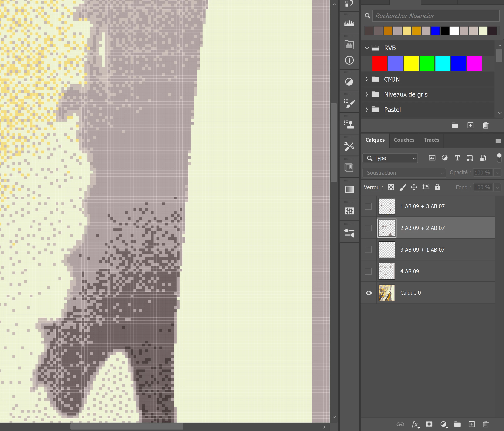Screen dimensions: 504x431
Task: Hide the Calque 0 layer
Action: [369, 293]
